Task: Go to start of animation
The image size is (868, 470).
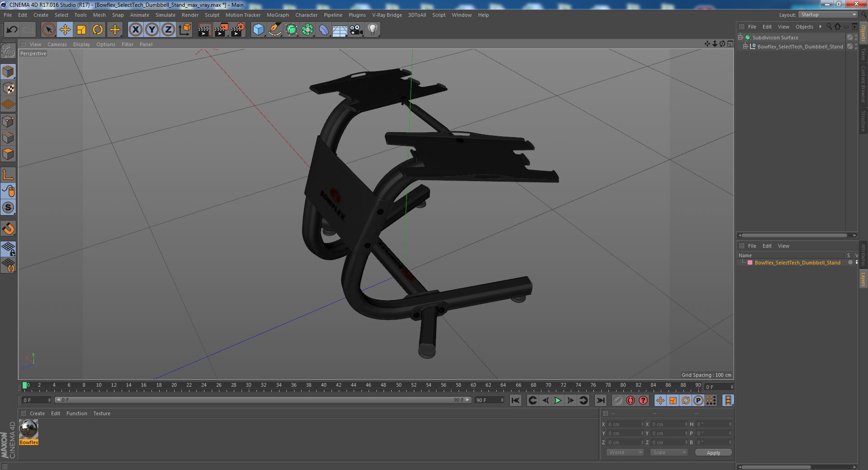Action: pos(515,400)
